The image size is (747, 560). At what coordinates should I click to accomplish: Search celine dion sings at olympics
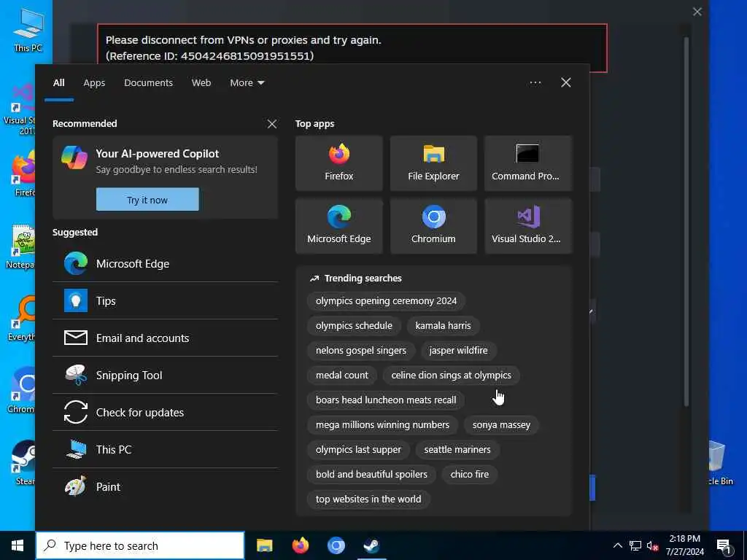pos(451,376)
